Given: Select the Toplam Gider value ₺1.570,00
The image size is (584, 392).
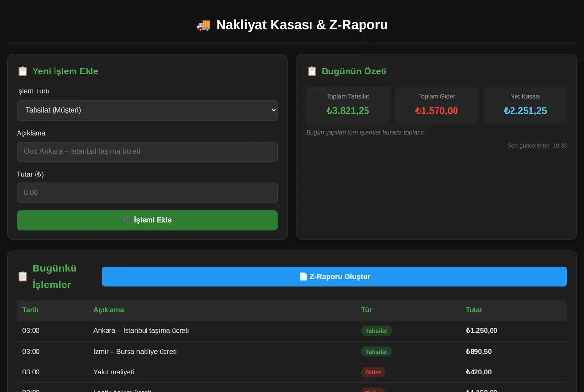Looking at the screenshot, I should (x=437, y=111).
